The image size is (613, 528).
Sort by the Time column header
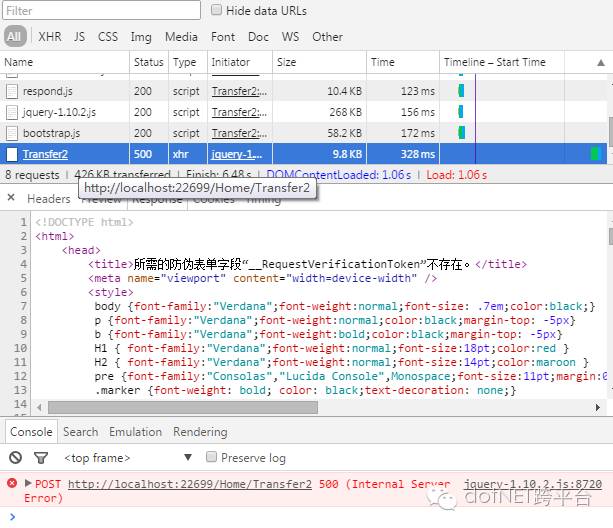coord(403,62)
